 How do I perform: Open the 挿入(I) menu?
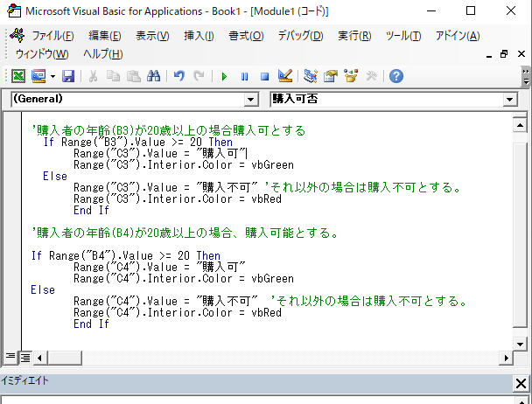click(199, 36)
